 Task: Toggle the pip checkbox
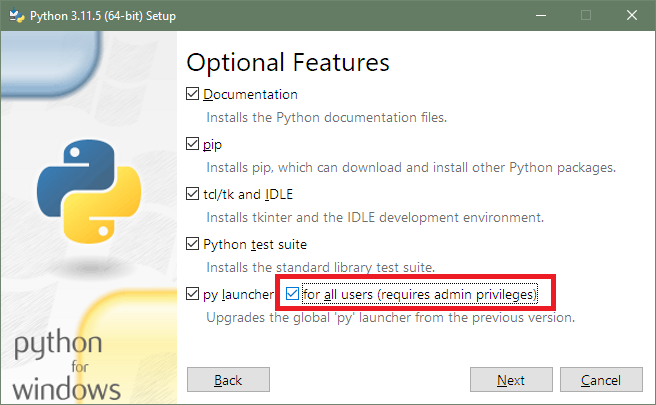pyautogui.click(x=193, y=145)
